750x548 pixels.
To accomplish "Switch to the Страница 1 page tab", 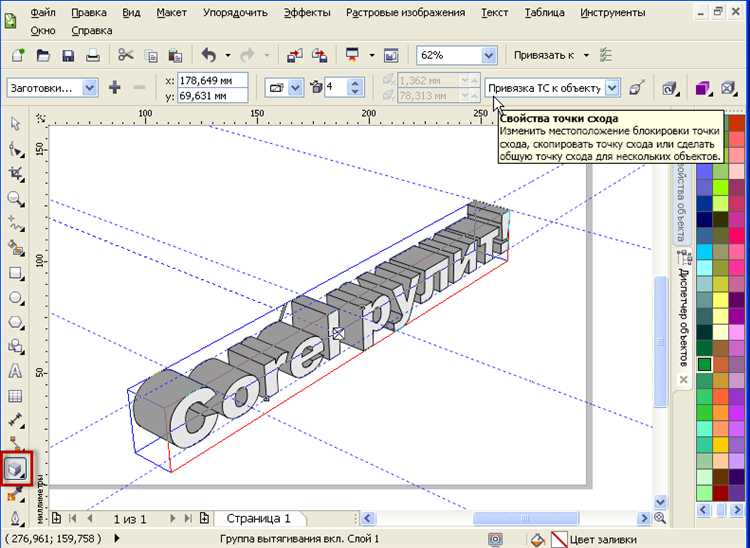I will [258, 518].
